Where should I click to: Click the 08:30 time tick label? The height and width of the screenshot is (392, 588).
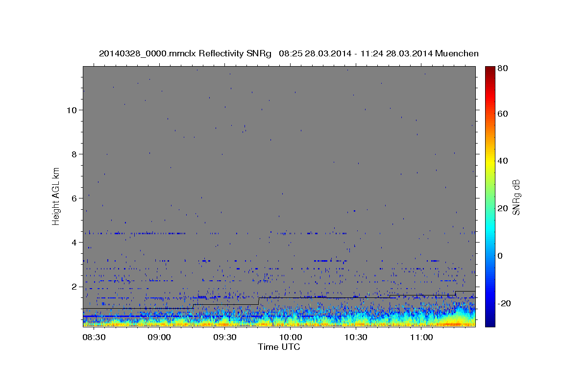click(x=94, y=338)
